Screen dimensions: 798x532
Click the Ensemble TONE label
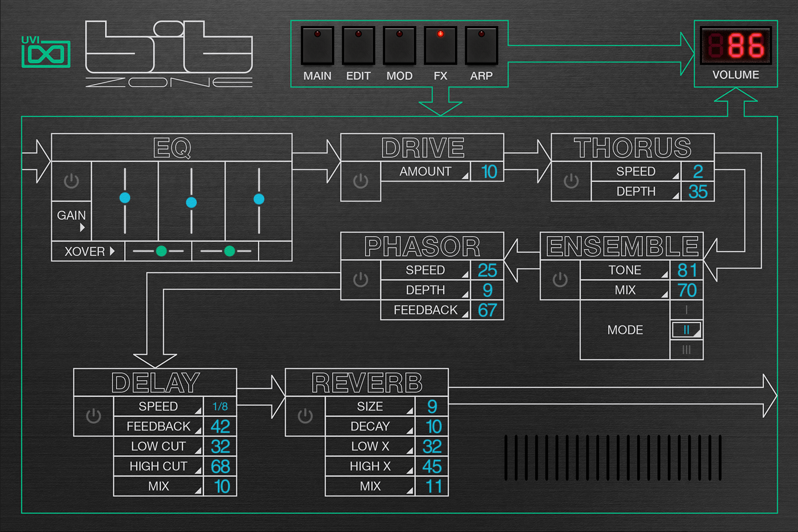click(625, 270)
